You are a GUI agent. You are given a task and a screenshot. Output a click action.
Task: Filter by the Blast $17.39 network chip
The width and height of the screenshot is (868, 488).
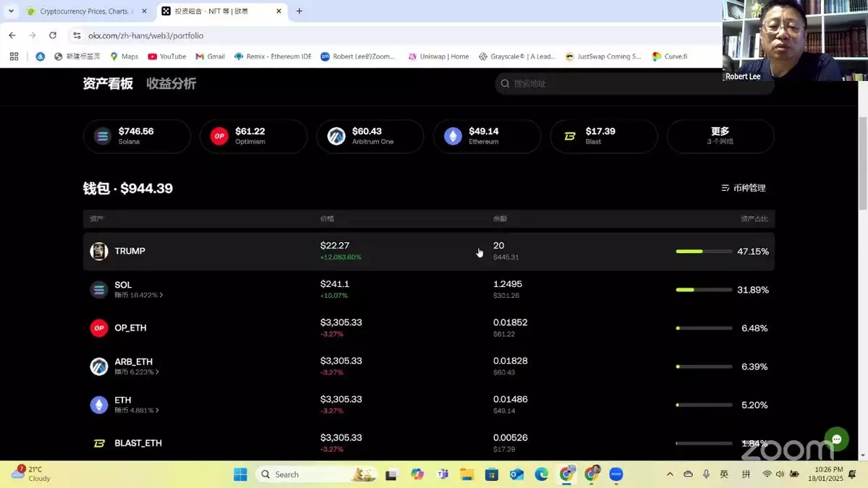[x=604, y=136]
